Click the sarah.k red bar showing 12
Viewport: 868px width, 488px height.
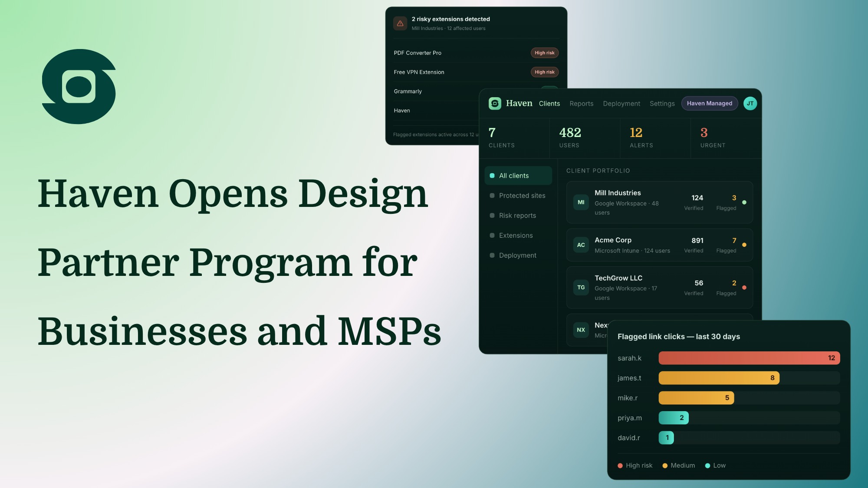[x=749, y=358]
